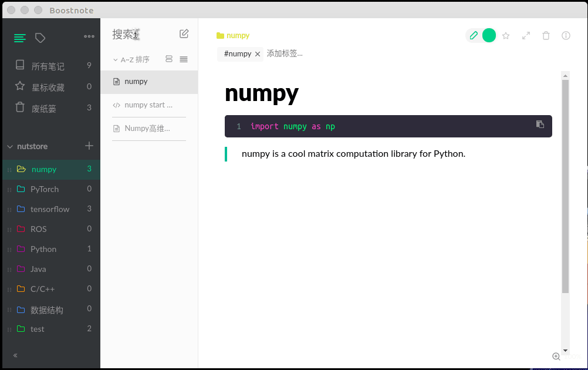Switch to the tag list icon
588x370 pixels.
(40, 38)
